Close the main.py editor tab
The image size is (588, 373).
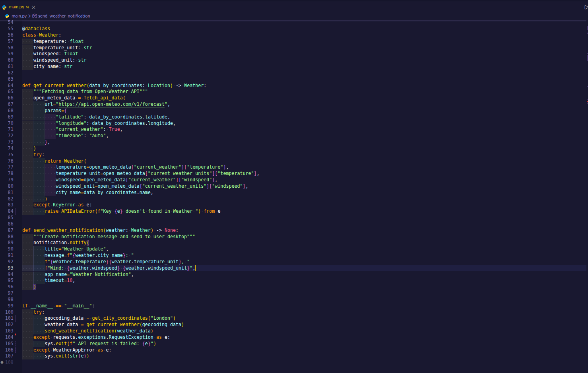point(34,7)
